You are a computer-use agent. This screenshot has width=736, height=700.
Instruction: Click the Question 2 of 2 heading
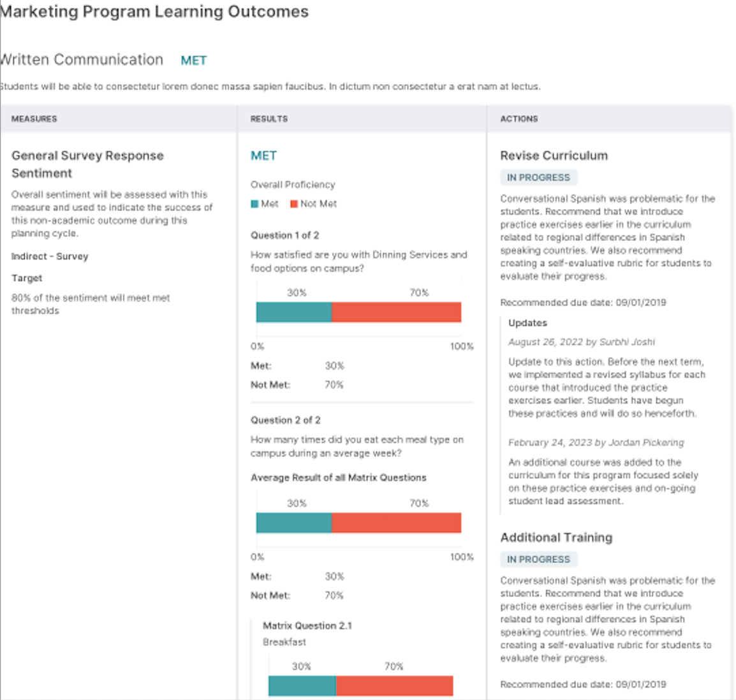point(285,420)
